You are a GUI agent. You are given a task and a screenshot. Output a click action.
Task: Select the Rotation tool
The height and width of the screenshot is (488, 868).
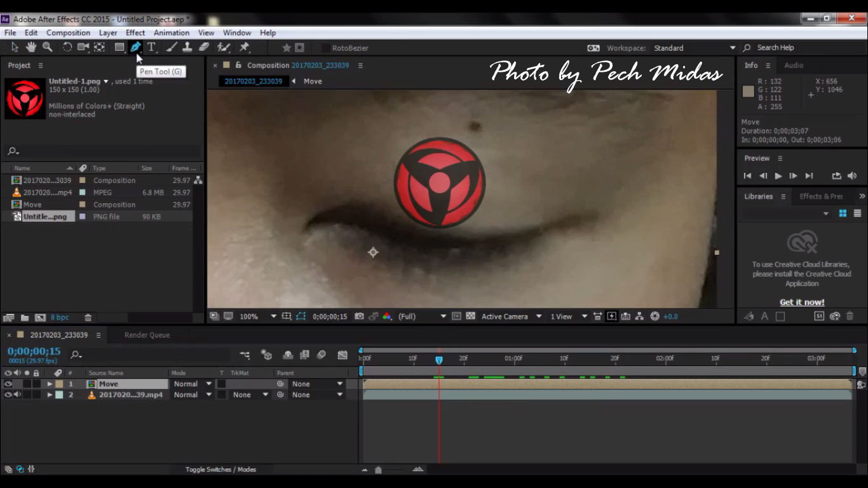(x=67, y=47)
